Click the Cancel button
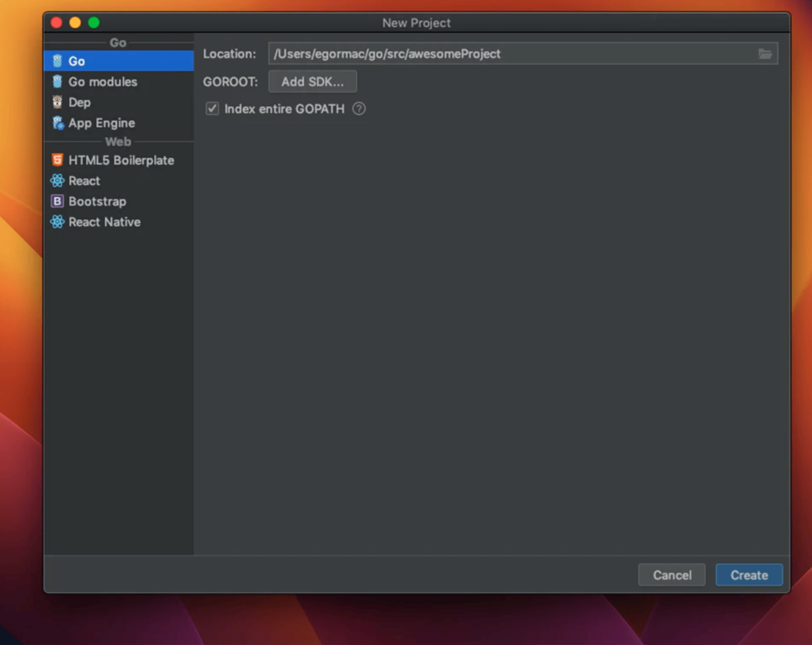This screenshot has height=645, width=812. point(672,575)
